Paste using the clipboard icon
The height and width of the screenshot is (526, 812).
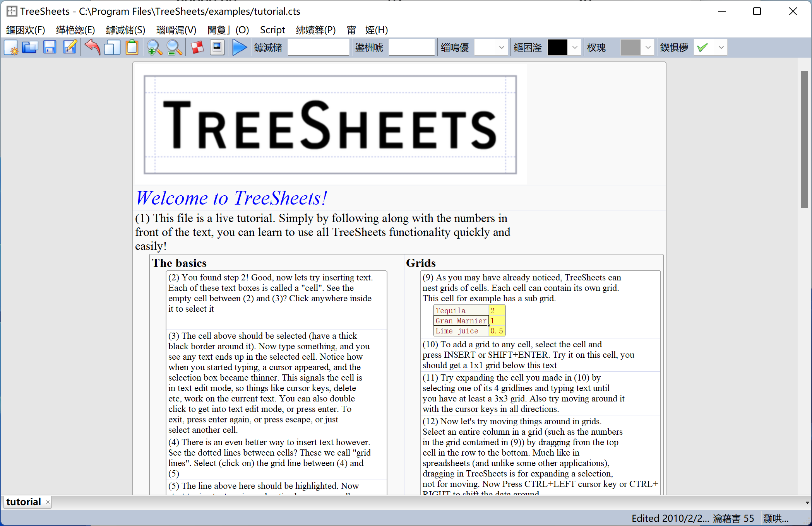(132, 48)
